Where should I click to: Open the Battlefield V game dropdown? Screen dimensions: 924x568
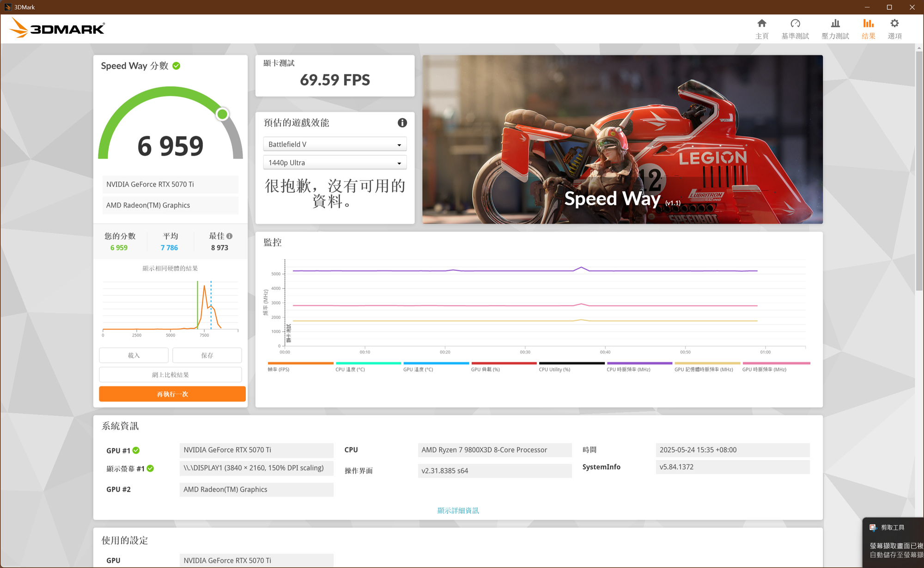tap(334, 144)
